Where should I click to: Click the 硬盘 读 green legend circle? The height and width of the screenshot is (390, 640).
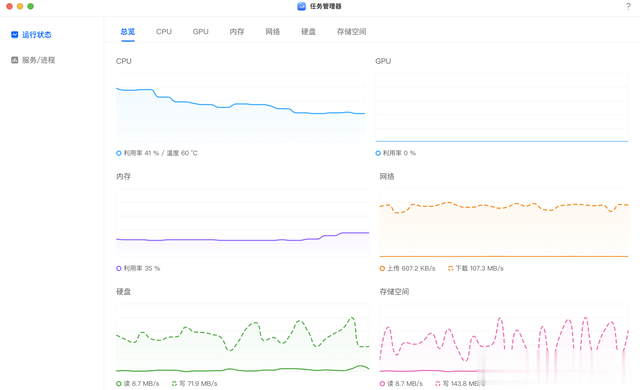pyautogui.click(x=119, y=384)
